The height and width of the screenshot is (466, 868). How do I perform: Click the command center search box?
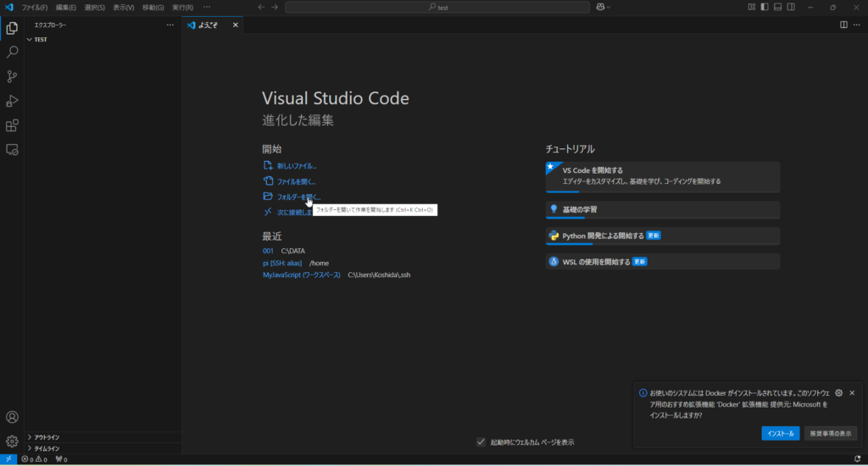437,7
